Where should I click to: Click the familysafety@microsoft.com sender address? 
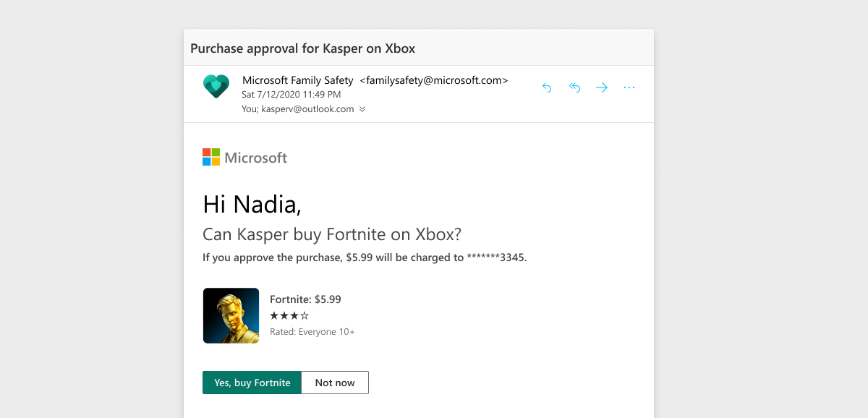pos(433,80)
